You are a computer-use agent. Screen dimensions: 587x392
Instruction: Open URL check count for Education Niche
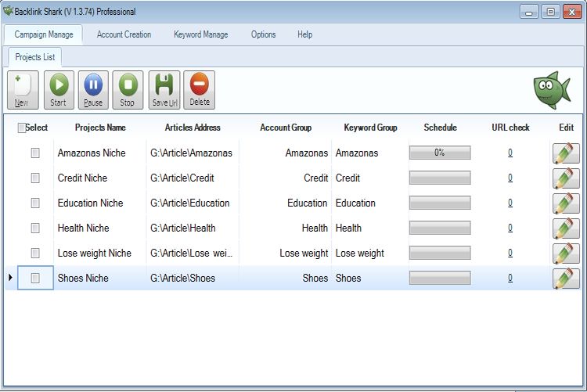coord(510,203)
